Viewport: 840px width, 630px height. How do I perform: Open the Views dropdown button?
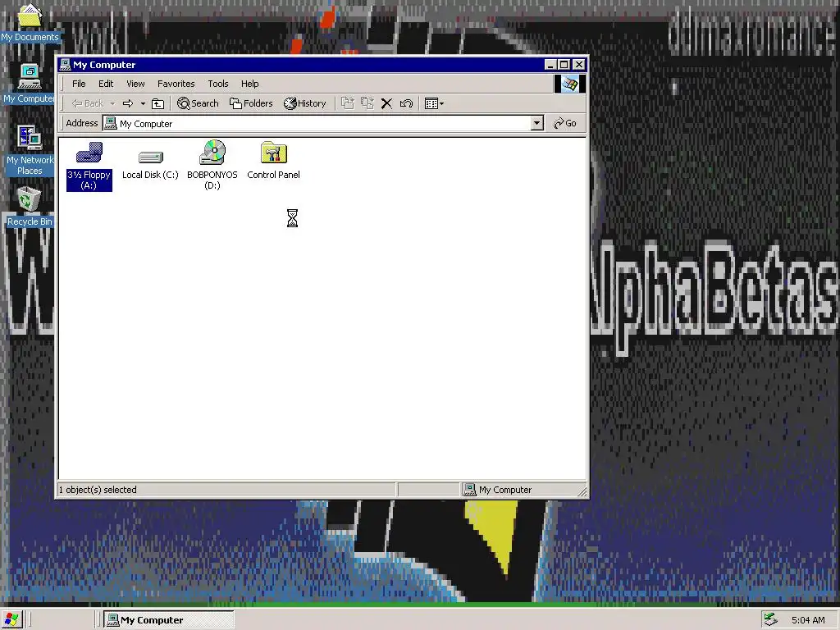(434, 103)
